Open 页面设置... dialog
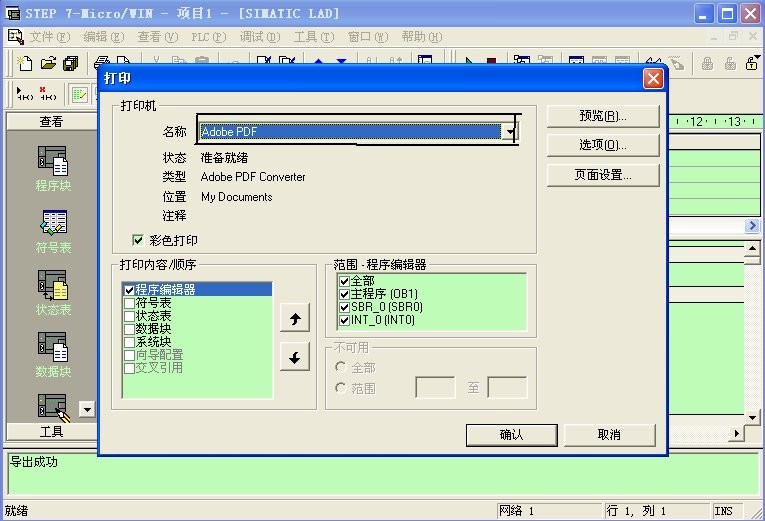The height and width of the screenshot is (521, 765). (603, 175)
